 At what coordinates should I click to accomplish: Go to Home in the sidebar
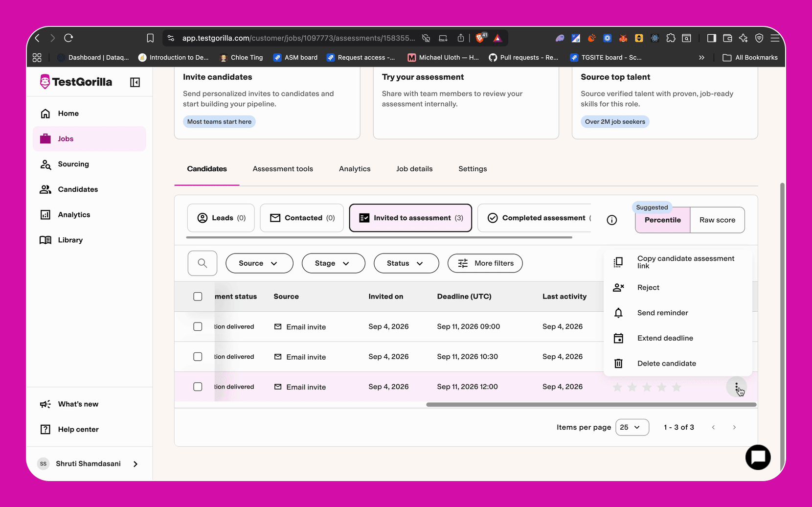90,114
